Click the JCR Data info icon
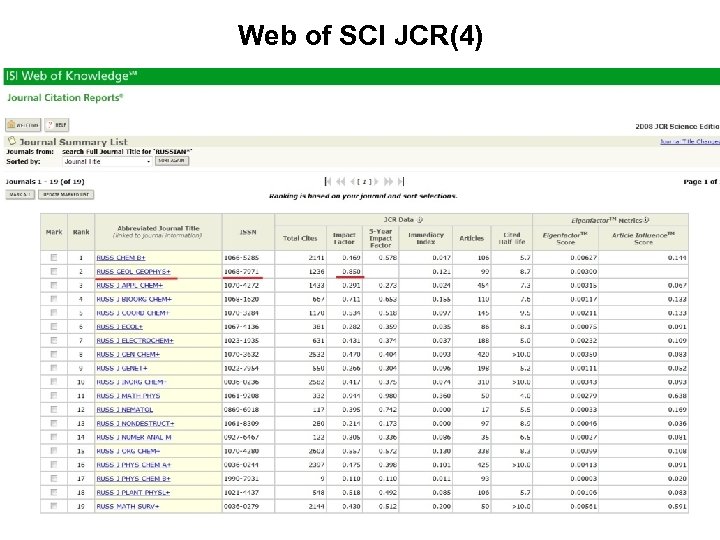This screenshot has width=720, height=540. point(419,220)
